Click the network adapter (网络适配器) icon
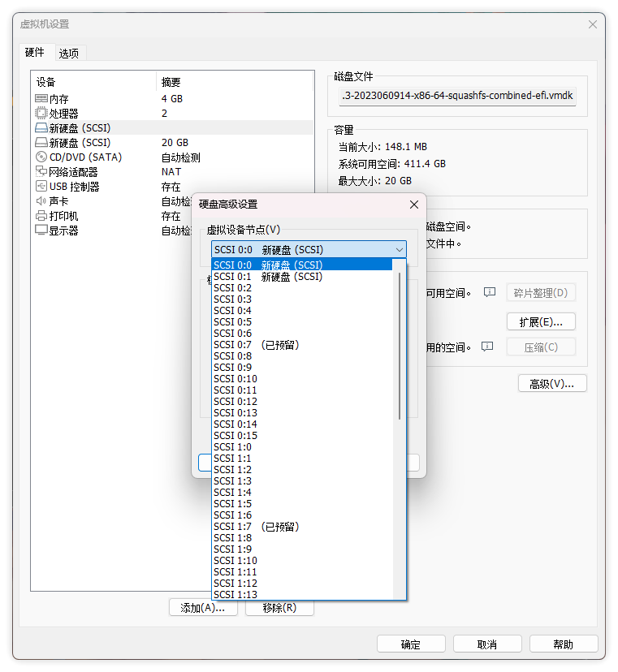This screenshot has width=618, height=672. [x=41, y=172]
